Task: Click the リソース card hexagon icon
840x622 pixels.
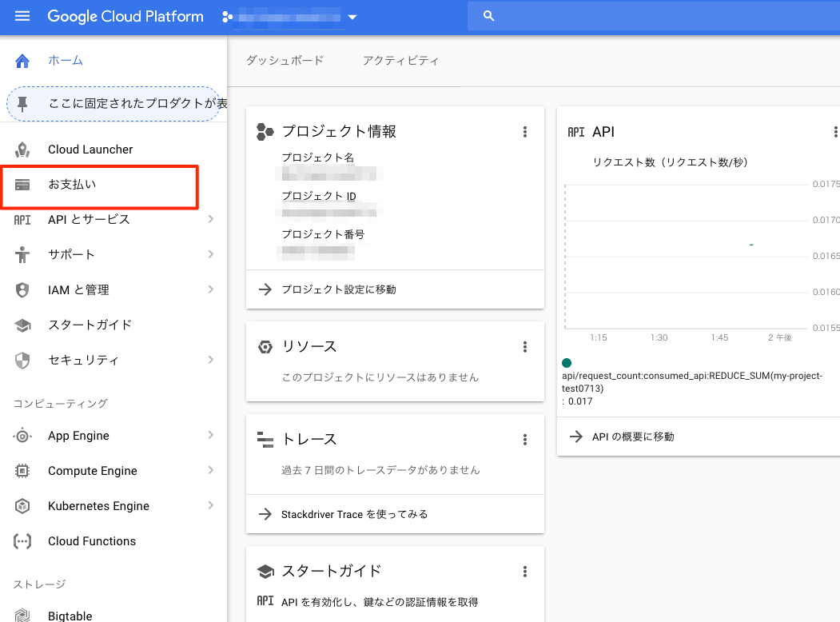Action: [265, 347]
